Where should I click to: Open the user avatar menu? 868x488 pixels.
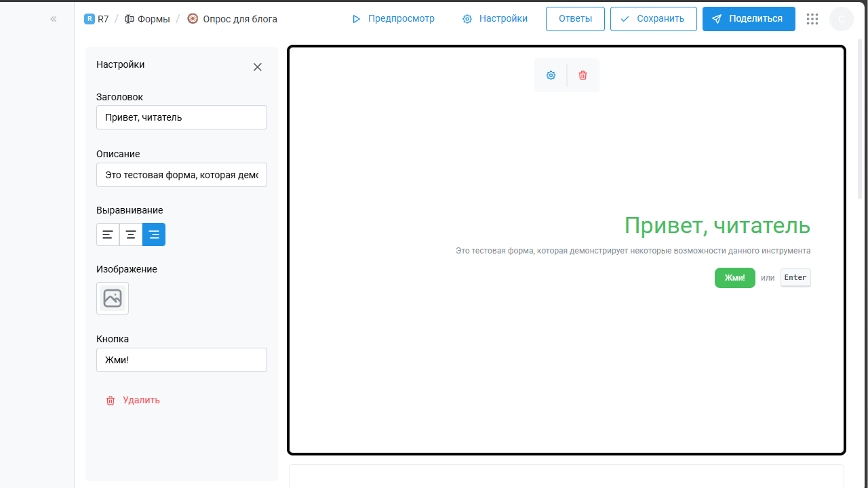[842, 19]
